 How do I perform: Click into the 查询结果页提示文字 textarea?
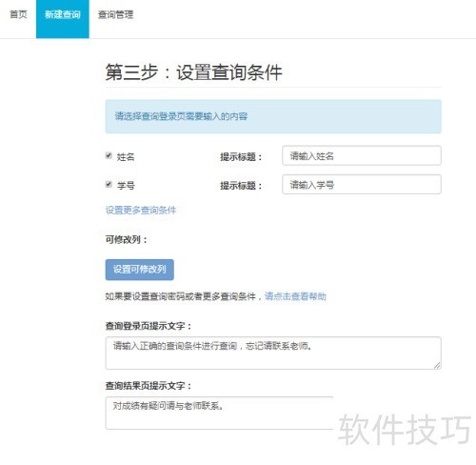[x=219, y=413]
